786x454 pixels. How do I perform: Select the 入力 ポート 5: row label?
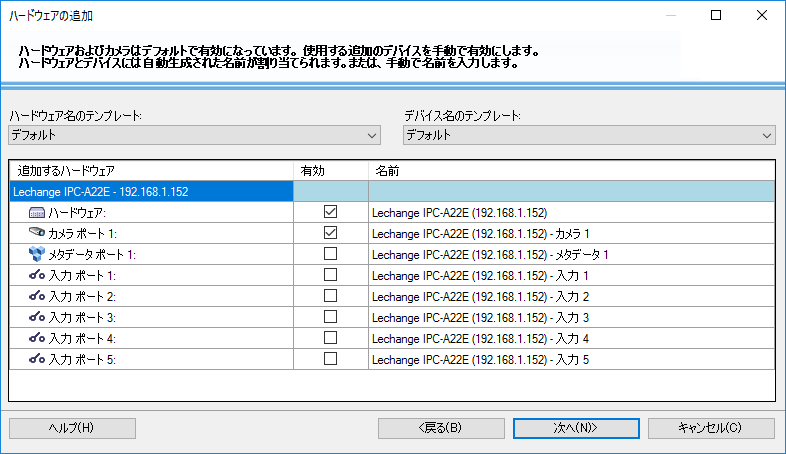[x=82, y=360]
